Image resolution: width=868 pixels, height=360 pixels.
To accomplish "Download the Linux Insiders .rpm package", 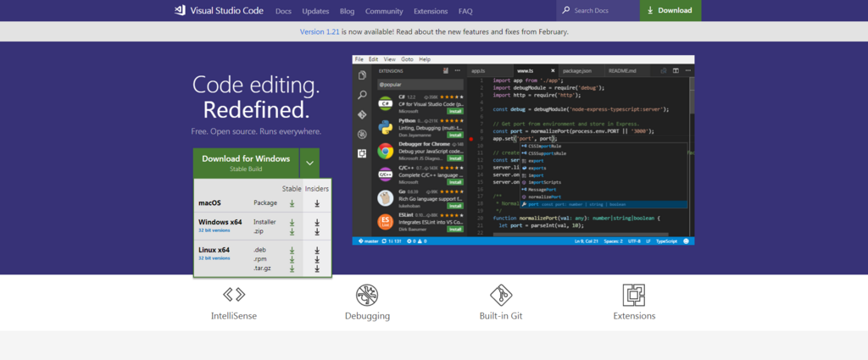I will click(317, 259).
